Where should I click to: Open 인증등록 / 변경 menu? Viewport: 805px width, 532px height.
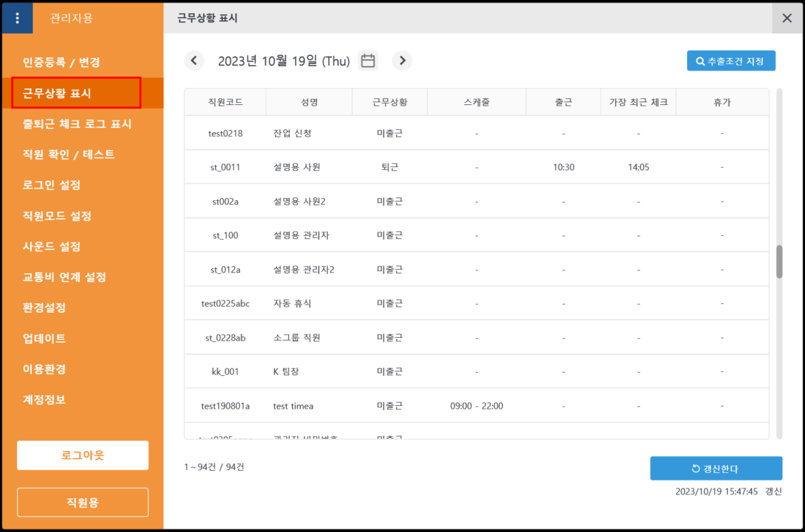tap(61, 63)
